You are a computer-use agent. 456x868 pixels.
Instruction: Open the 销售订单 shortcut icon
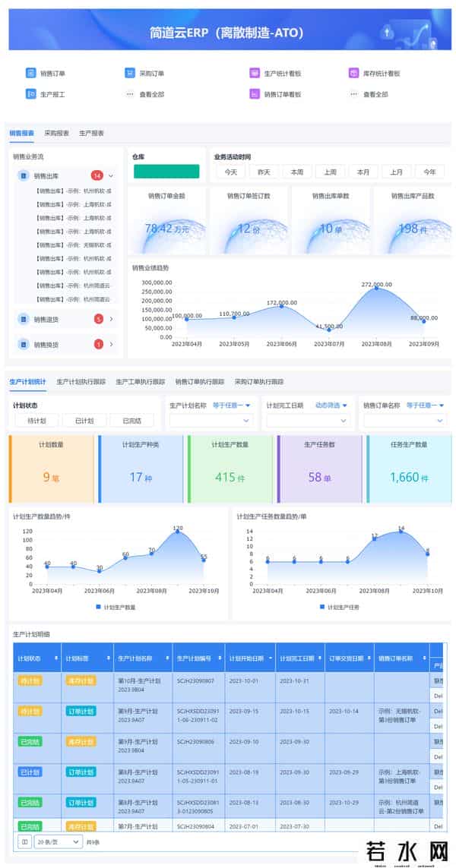30,73
